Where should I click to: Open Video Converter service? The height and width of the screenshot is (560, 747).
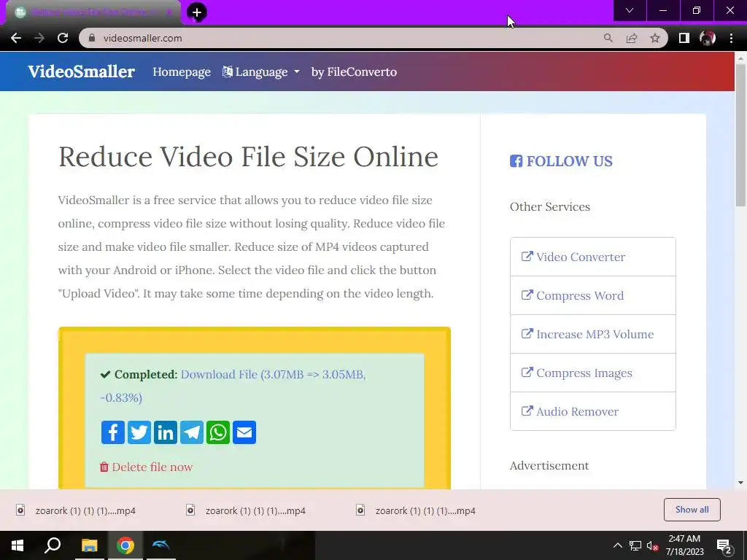[592, 257]
